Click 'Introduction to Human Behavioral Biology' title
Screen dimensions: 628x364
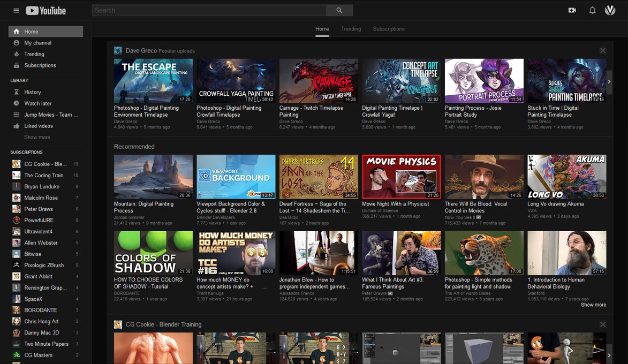(556, 283)
